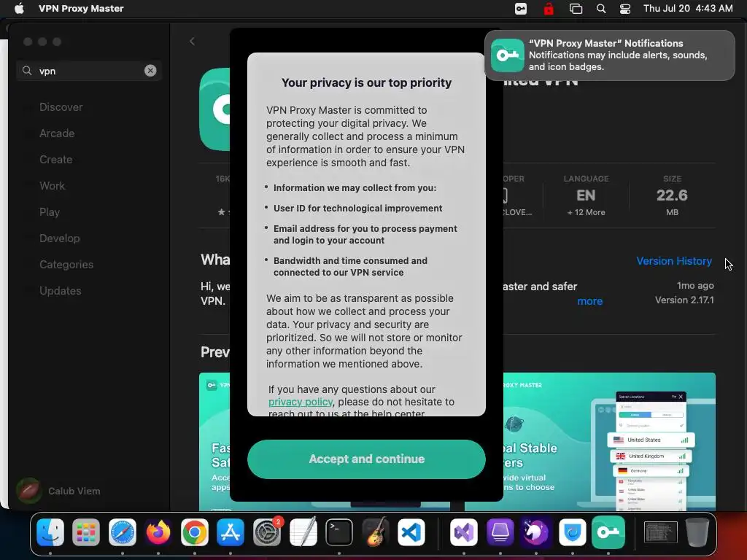Open Launchpad from the dock
Screen dimensions: 747x560
point(86,532)
